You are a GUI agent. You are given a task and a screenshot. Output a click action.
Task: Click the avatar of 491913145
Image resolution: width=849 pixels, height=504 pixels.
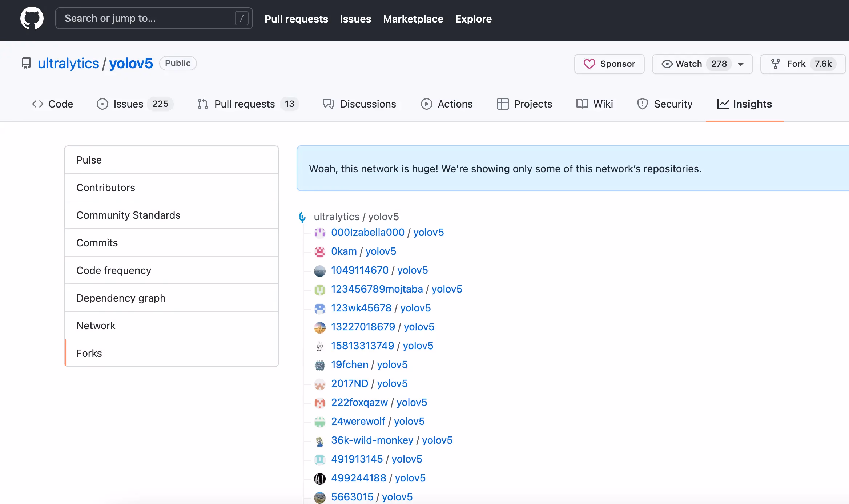pyautogui.click(x=320, y=459)
